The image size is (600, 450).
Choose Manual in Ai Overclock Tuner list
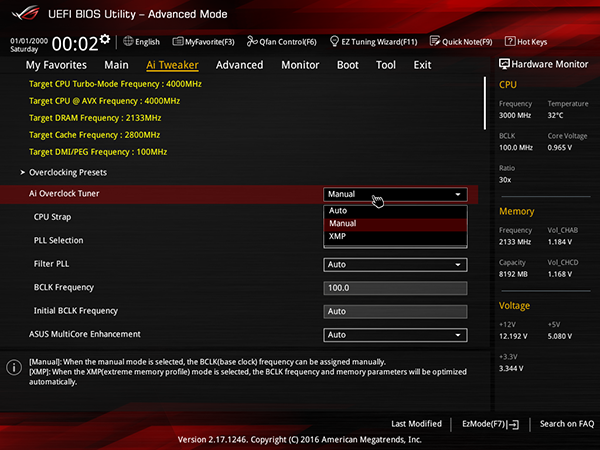395,223
